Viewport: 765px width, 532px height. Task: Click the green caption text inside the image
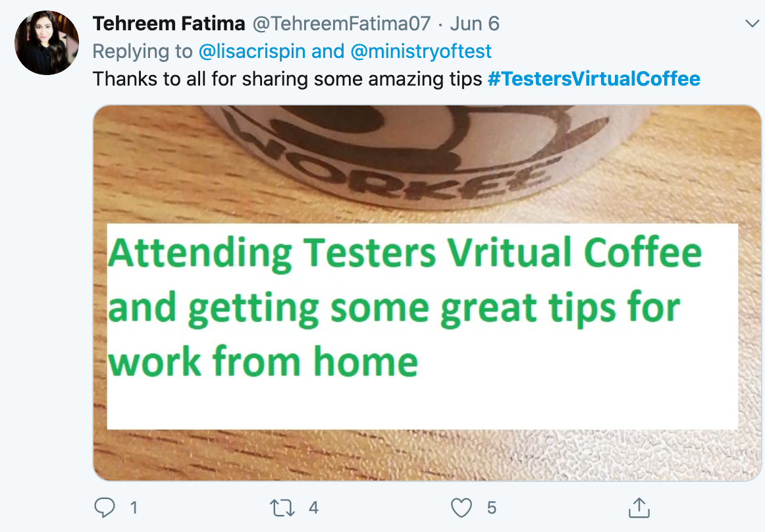coord(405,307)
